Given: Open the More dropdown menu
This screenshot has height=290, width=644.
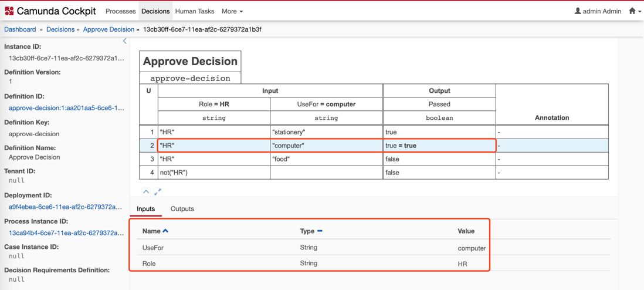Looking at the screenshot, I should [232, 12].
